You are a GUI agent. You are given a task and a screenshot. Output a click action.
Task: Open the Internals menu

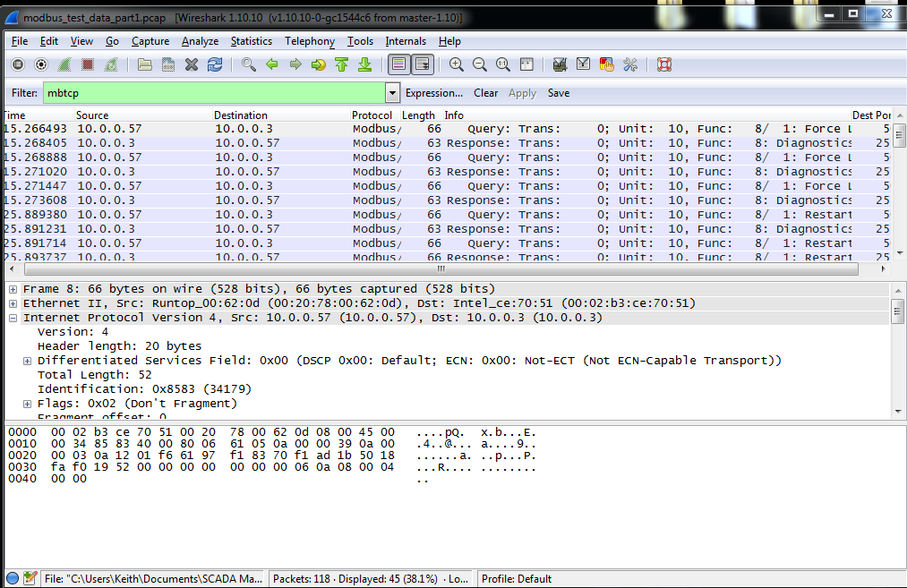click(406, 41)
